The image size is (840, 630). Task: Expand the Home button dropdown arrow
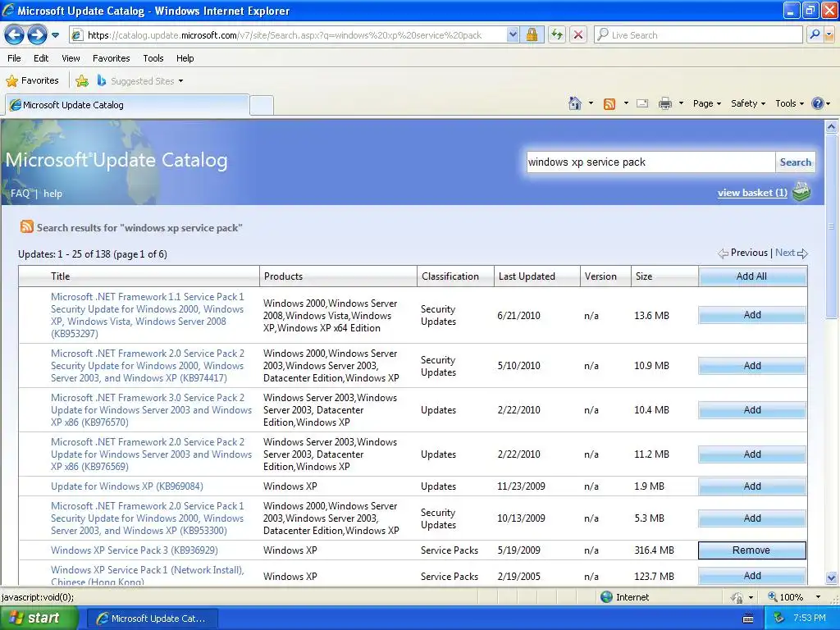tap(591, 103)
